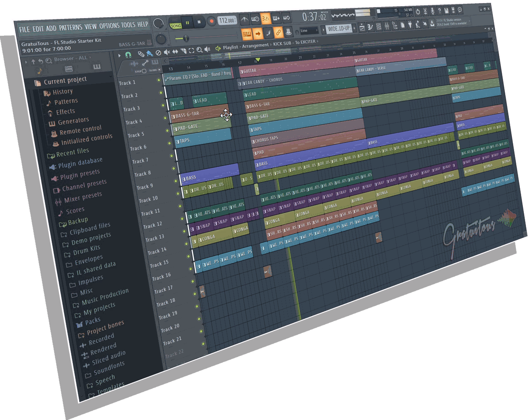Click the pause playback button
This screenshot has height=420, width=530.
point(187,22)
